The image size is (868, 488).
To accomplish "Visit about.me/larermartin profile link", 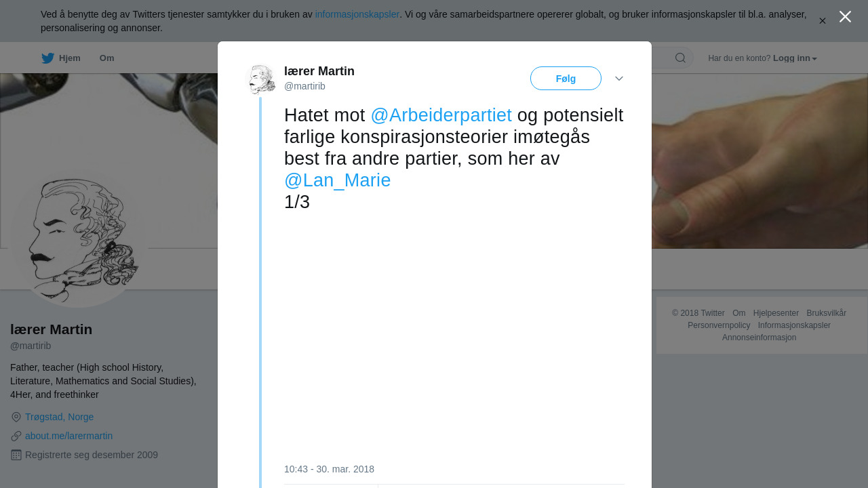I will point(68,436).
